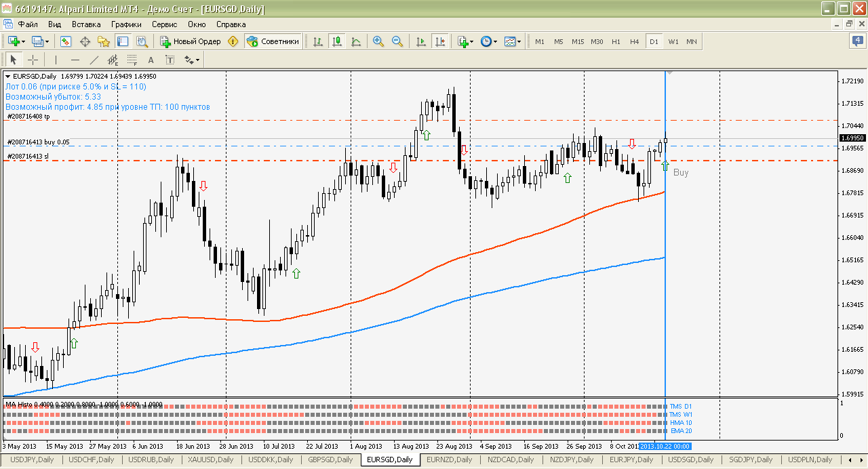This screenshot has width=868, height=469.
Task: Open the Indicators list icon
Action: tap(462, 41)
